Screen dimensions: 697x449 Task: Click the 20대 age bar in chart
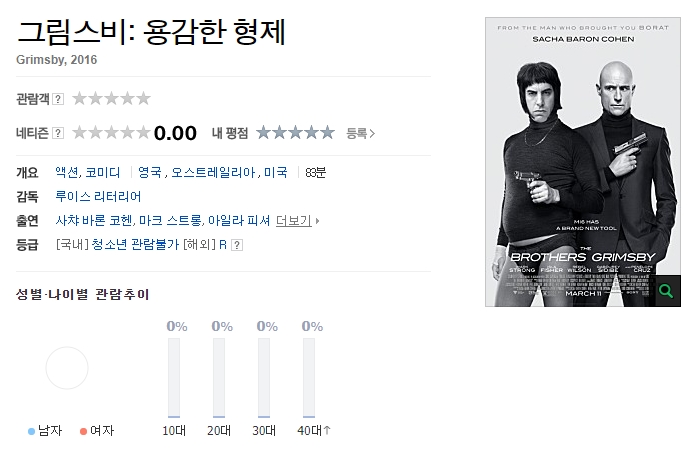coord(219,377)
